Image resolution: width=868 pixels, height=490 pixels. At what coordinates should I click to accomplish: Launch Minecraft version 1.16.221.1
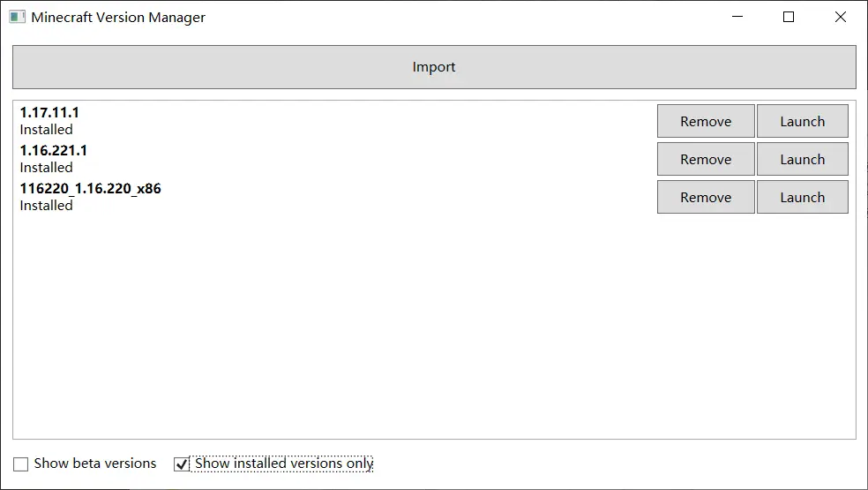click(x=802, y=160)
